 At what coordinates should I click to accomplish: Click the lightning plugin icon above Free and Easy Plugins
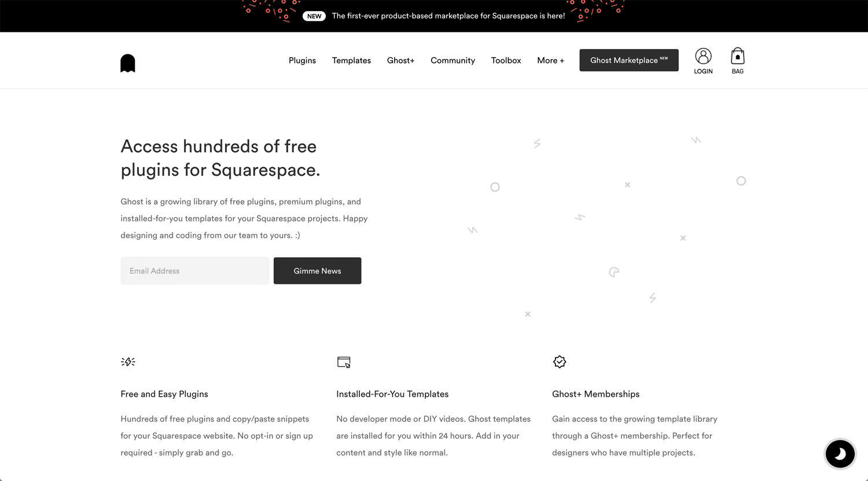pyautogui.click(x=128, y=362)
